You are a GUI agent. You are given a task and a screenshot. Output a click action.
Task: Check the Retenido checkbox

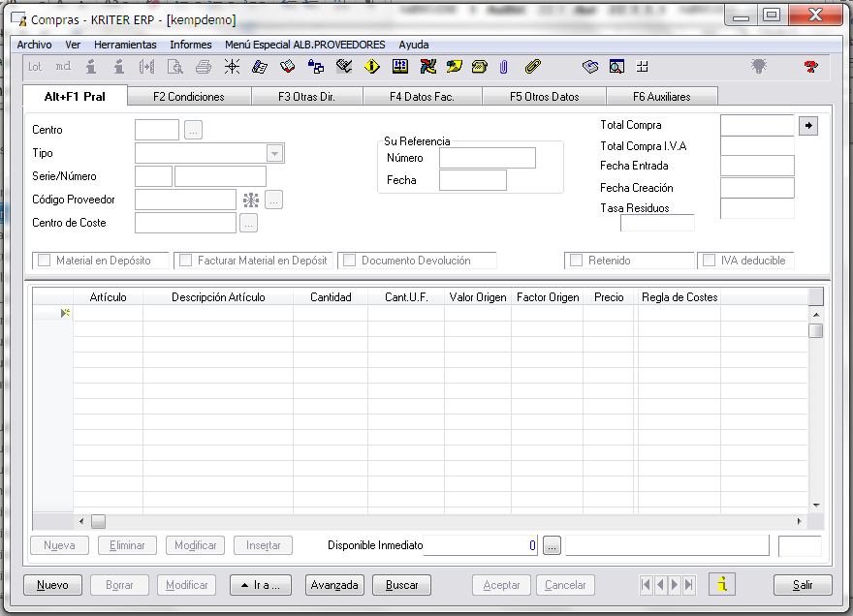[576, 261]
